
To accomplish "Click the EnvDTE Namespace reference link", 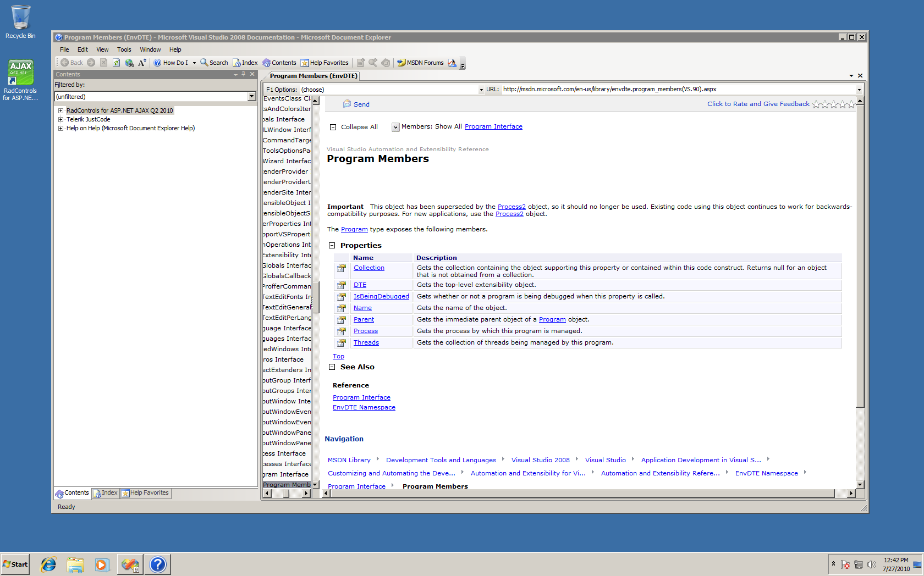I will point(364,407).
